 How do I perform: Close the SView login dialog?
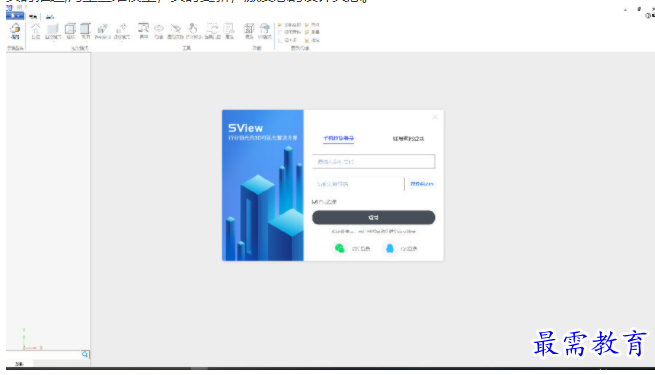point(435,117)
